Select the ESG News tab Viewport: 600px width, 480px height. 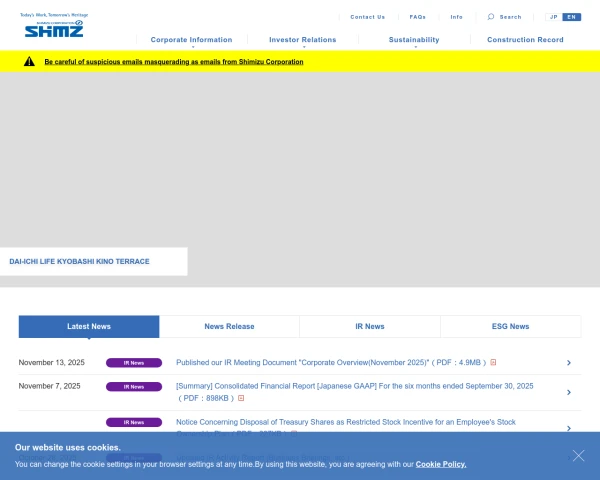(x=510, y=327)
